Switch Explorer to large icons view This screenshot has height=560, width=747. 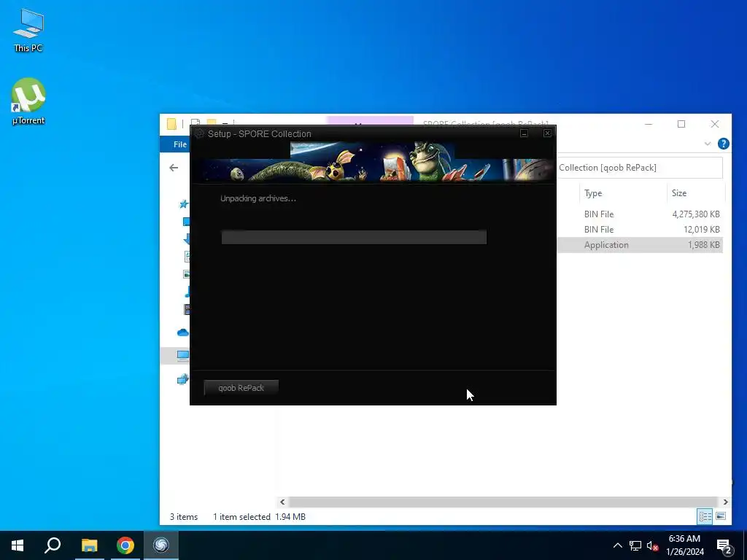tap(721, 517)
